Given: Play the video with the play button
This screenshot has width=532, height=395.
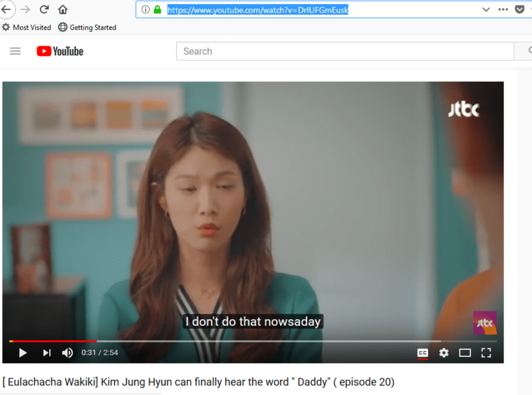Looking at the screenshot, I should [x=23, y=353].
